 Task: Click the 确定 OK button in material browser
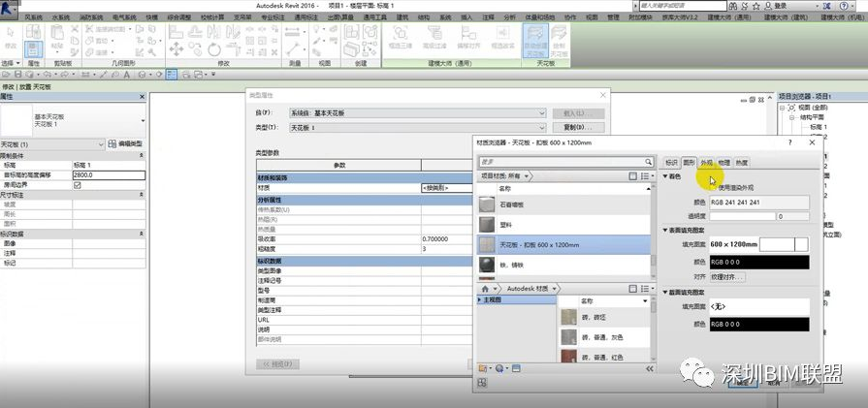pyautogui.click(x=742, y=383)
